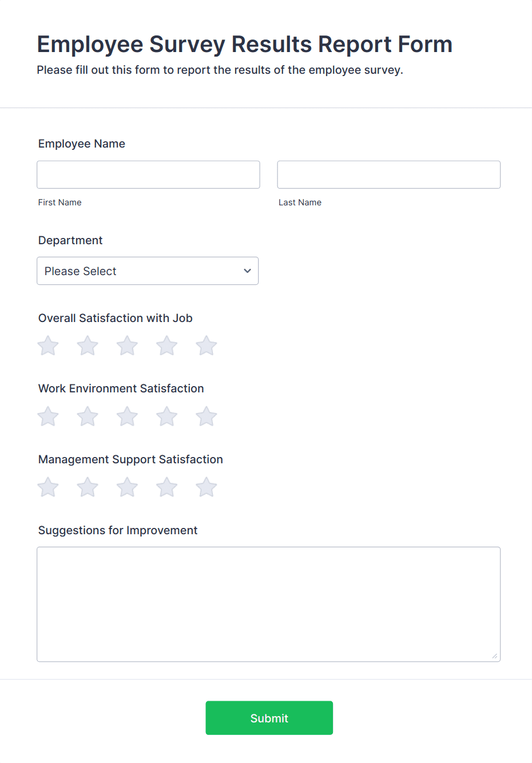
Task: Select five stars for Management Support Satisfaction
Action: 206,487
